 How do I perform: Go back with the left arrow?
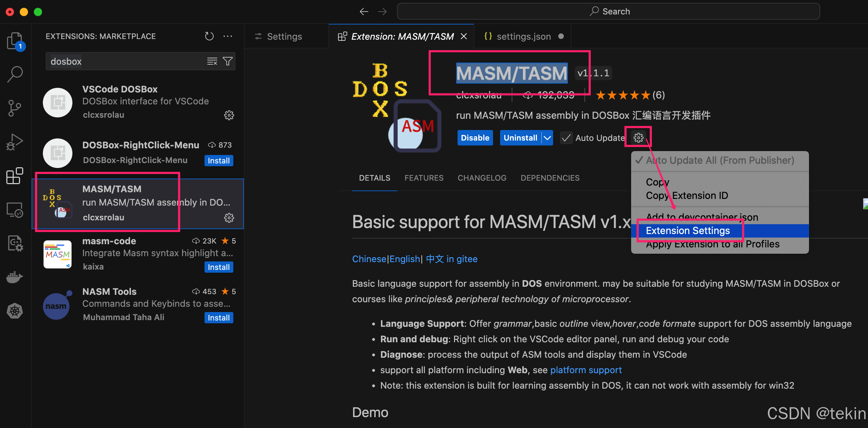[364, 12]
